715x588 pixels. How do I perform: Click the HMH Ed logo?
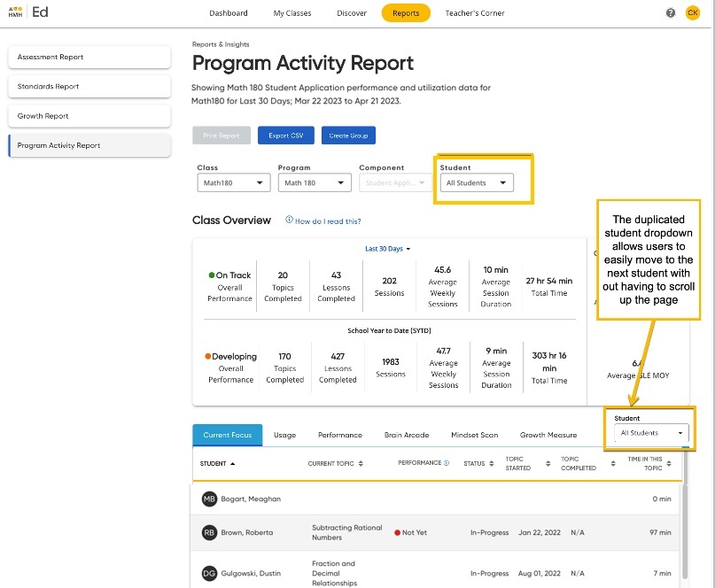pyautogui.click(x=28, y=12)
